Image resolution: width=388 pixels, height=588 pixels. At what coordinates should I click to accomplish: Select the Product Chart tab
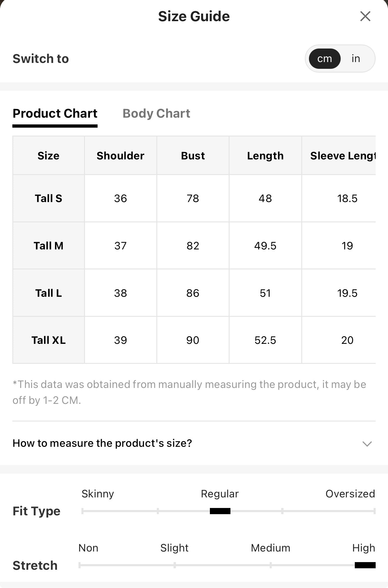tap(55, 114)
